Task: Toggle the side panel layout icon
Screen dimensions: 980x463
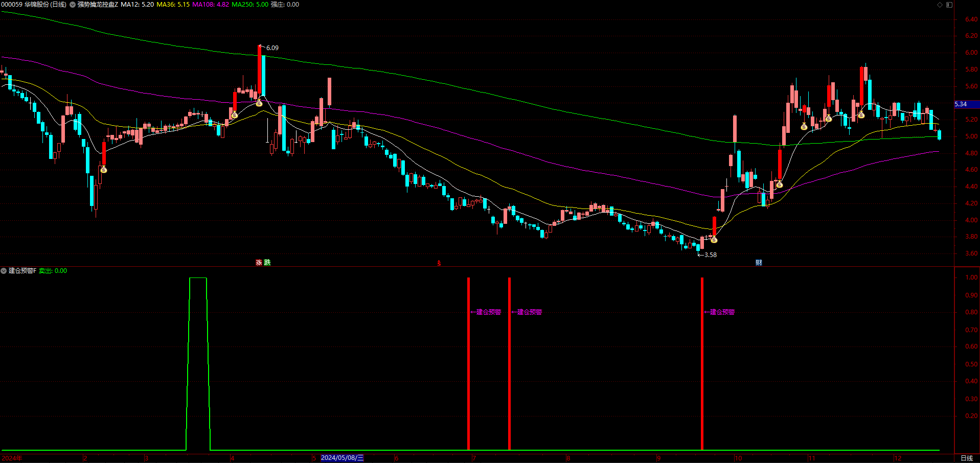Action: [949, 5]
